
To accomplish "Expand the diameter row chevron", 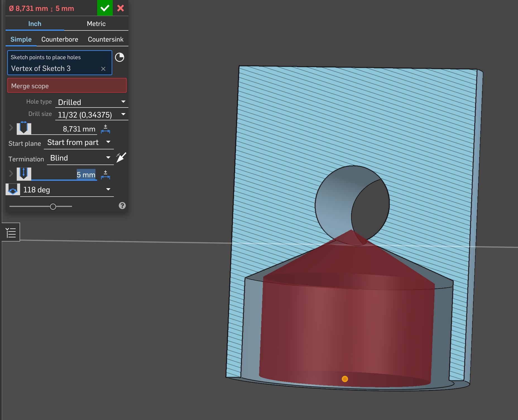I will pyautogui.click(x=11, y=128).
